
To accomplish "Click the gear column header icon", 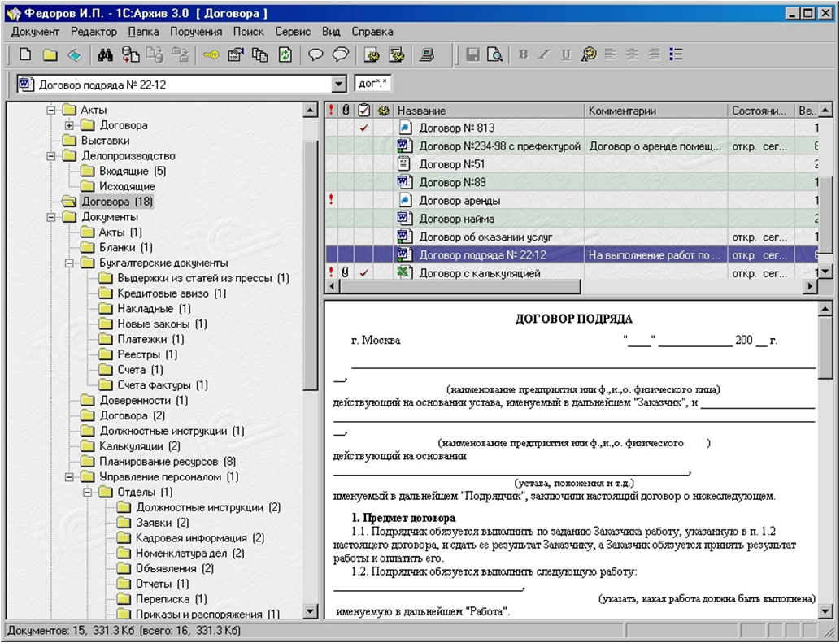I will click(382, 111).
